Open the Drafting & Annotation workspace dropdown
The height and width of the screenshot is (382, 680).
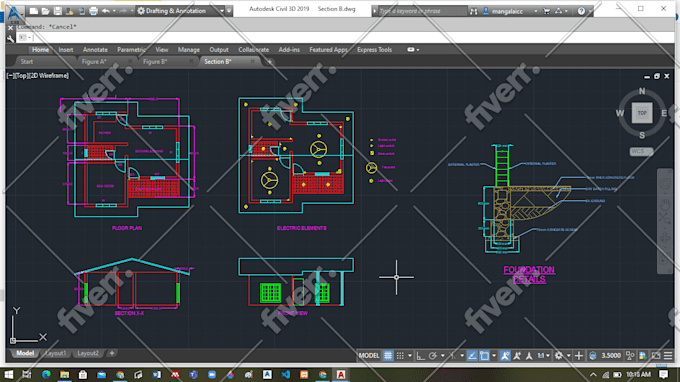click(x=180, y=11)
